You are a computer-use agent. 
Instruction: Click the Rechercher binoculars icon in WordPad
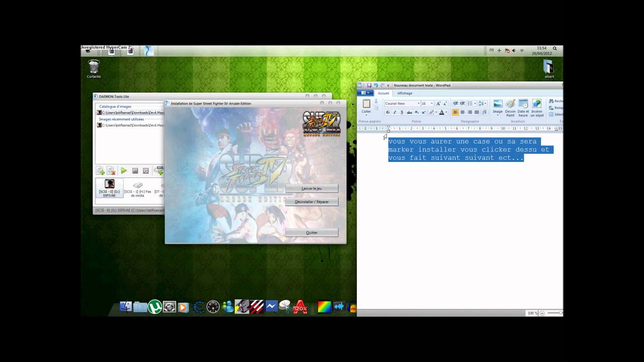[551, 101]
